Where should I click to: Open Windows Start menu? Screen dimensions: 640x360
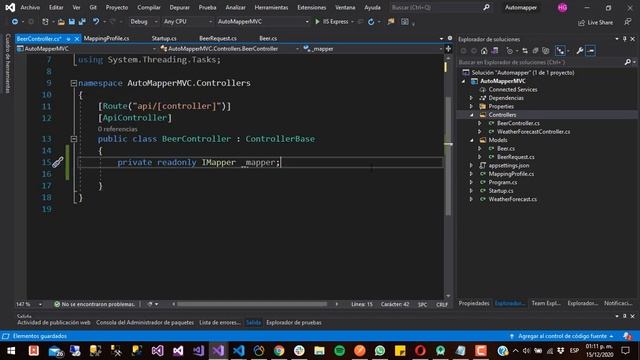point(11,351)
